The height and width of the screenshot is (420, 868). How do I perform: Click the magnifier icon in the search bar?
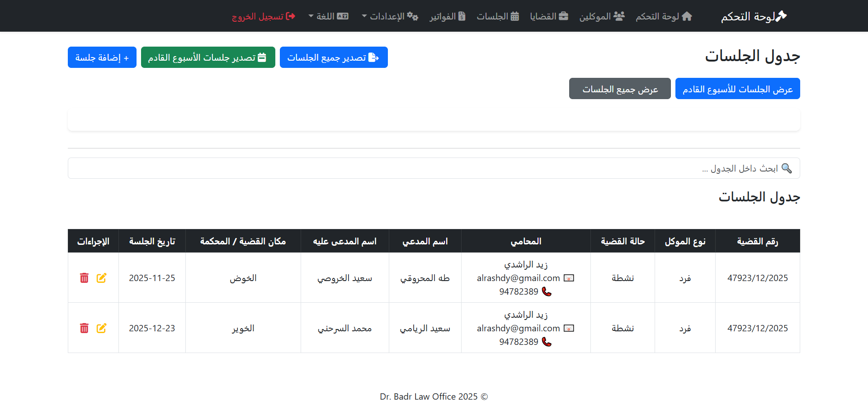pos(788,168)
